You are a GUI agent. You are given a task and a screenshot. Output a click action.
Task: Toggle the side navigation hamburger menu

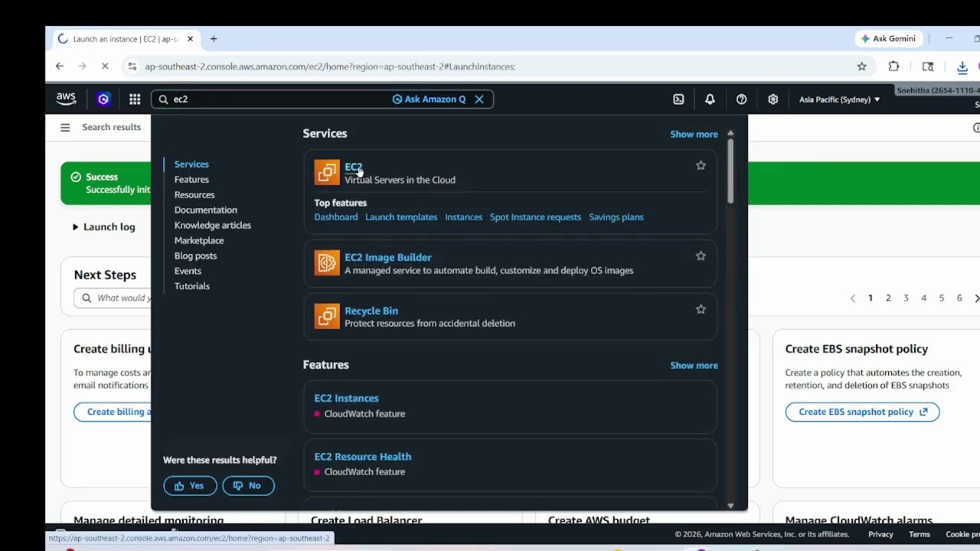[x=65, y=127]
